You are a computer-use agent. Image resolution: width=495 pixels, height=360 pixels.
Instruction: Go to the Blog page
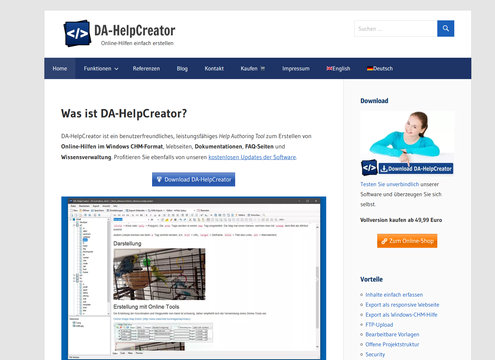tap(182, 68)
